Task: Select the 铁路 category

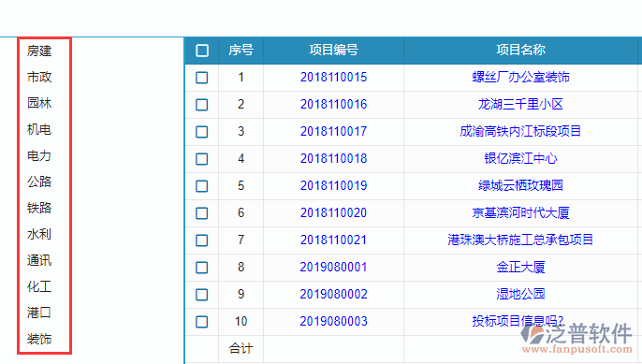Action: point(39,208)
